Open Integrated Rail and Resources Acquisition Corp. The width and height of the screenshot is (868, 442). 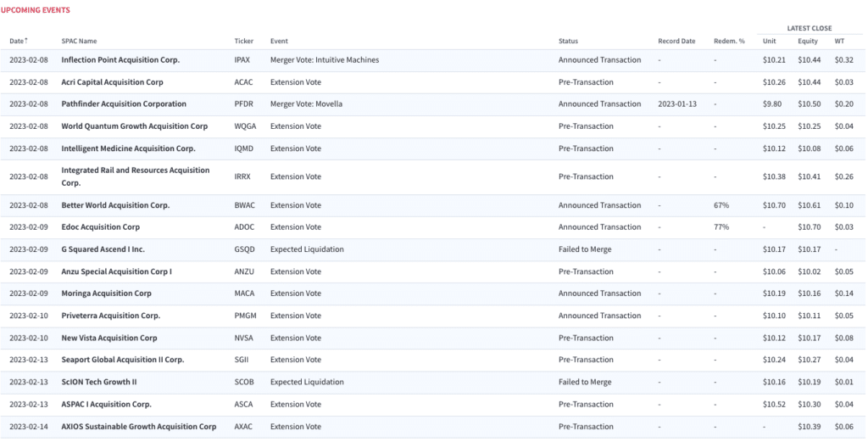click(136, 176)
